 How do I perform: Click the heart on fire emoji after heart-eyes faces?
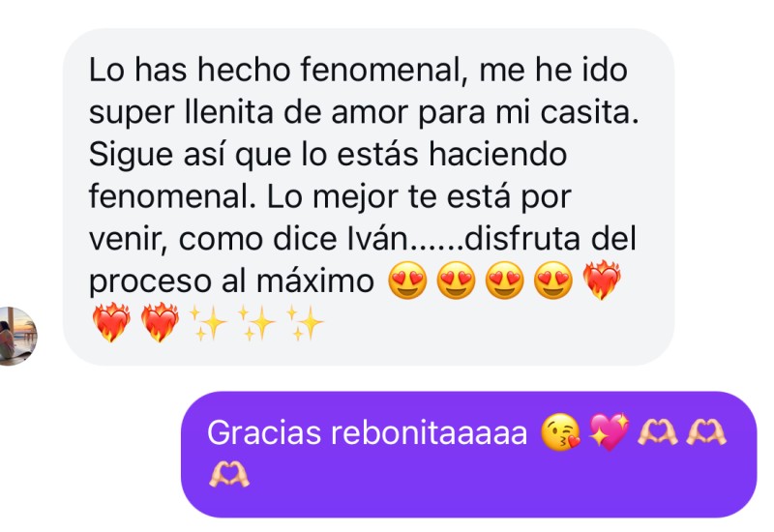602,281
